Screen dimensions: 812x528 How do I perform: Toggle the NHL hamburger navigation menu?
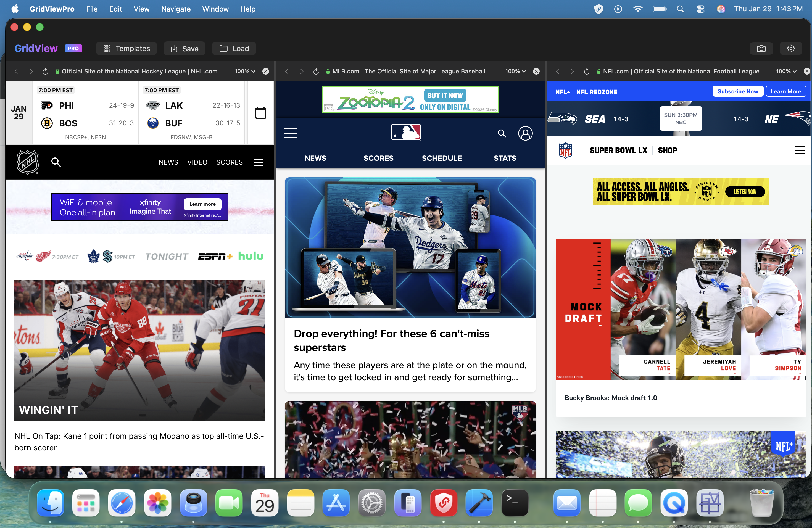(x=258, y=162)
